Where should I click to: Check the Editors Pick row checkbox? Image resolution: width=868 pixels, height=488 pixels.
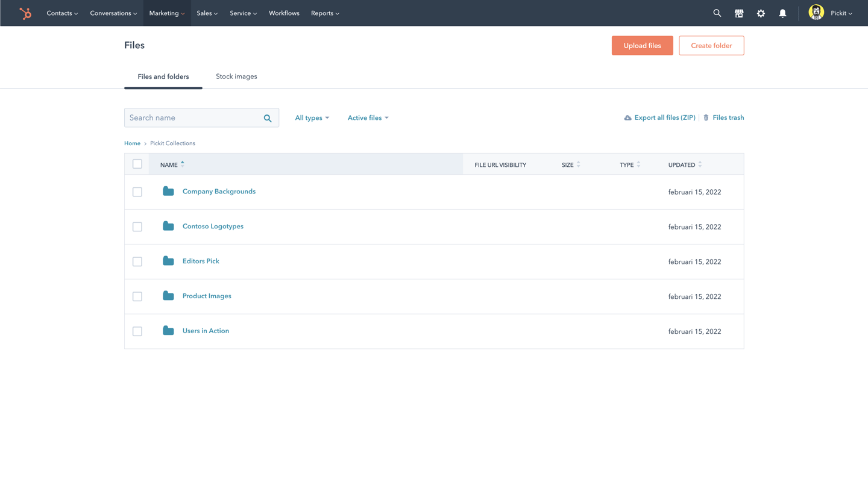click(137, 262)
